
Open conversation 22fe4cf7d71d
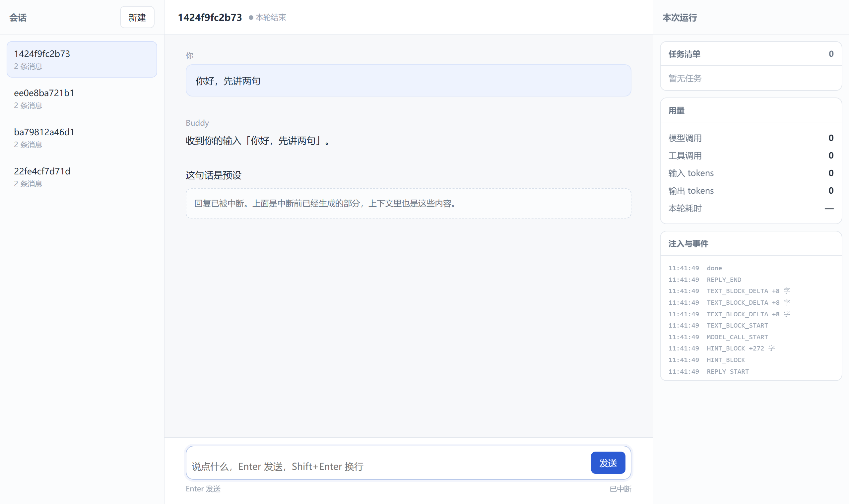point(82,177)
